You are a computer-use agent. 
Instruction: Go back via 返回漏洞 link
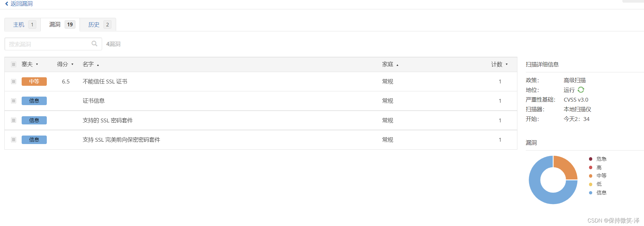click(22, 4)
